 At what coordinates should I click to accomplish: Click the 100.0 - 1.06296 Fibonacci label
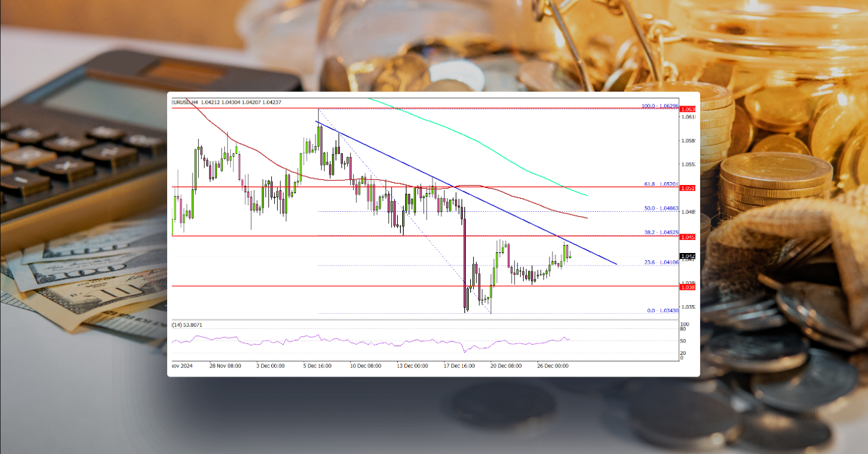pos(660,105)
